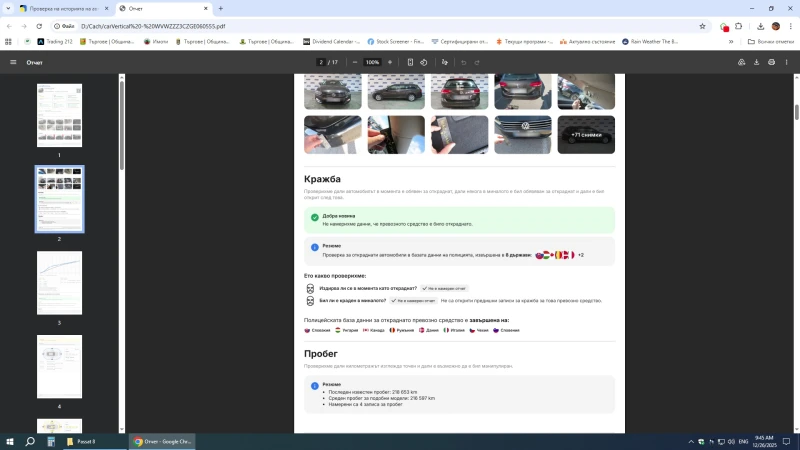Image resolution: width=800 pixels, height=450 pixels.
Task: Open Dividend Calendar bookmark
Action: (331, 42)
